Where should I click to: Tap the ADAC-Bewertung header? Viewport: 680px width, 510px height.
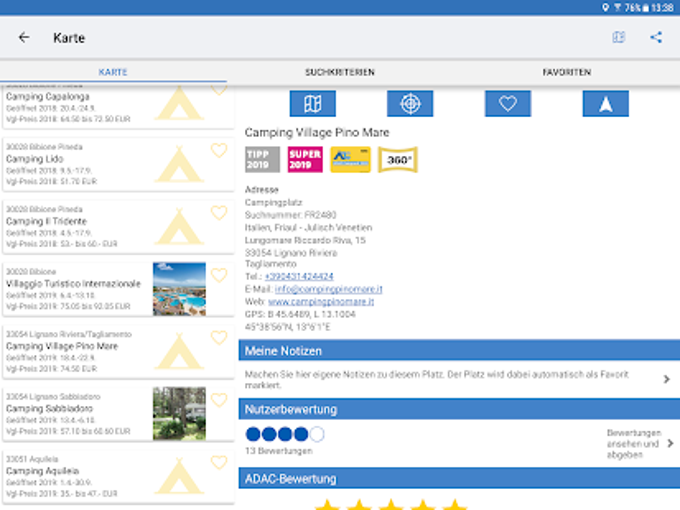(x=459, y=478)
